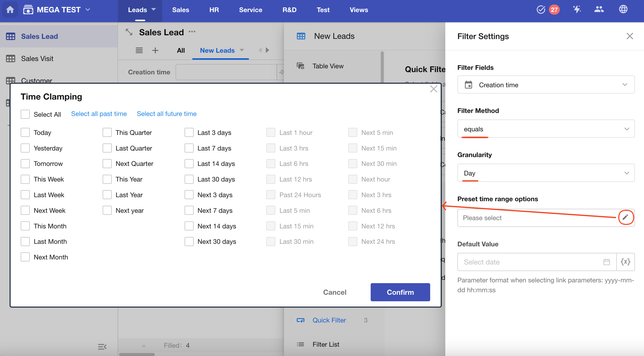Click the plus icon to add a view
This screenshot has width=644, height=356.
(x=155, y=50)
